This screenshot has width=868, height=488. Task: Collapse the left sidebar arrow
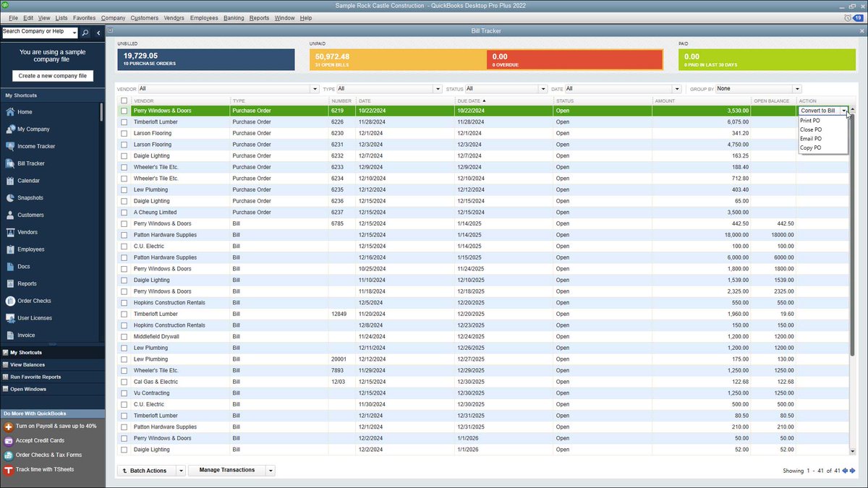coord(98,33)
